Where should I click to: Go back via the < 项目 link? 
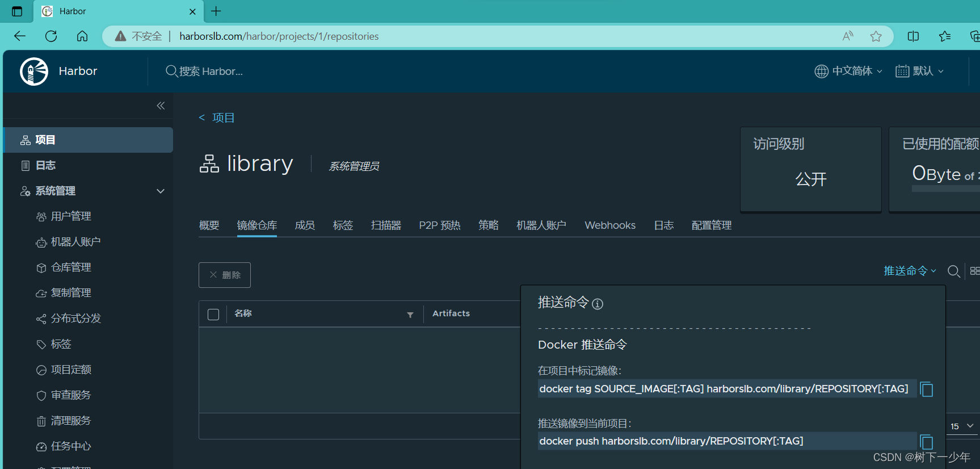coord(217,118)
